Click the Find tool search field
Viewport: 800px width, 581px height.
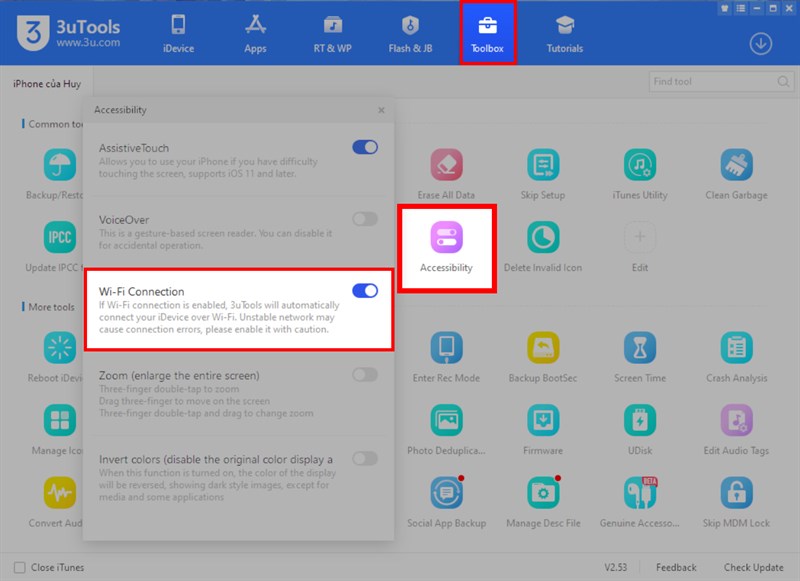coord(711,82)
